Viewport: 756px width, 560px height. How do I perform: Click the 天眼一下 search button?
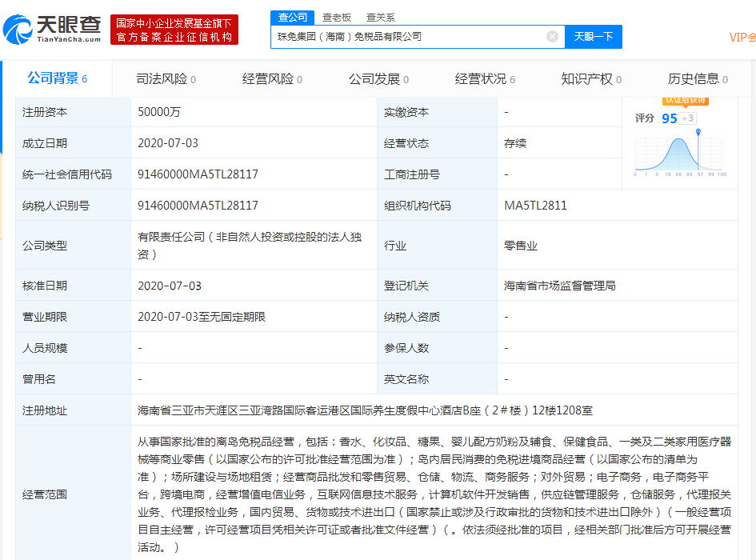pos(593,37)
